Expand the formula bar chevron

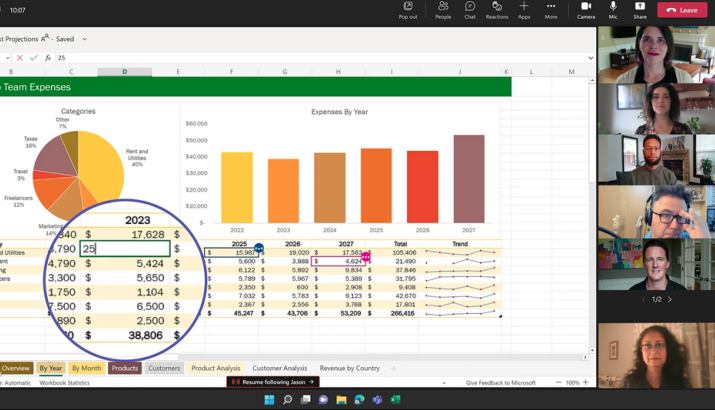(x=591, y=58)
